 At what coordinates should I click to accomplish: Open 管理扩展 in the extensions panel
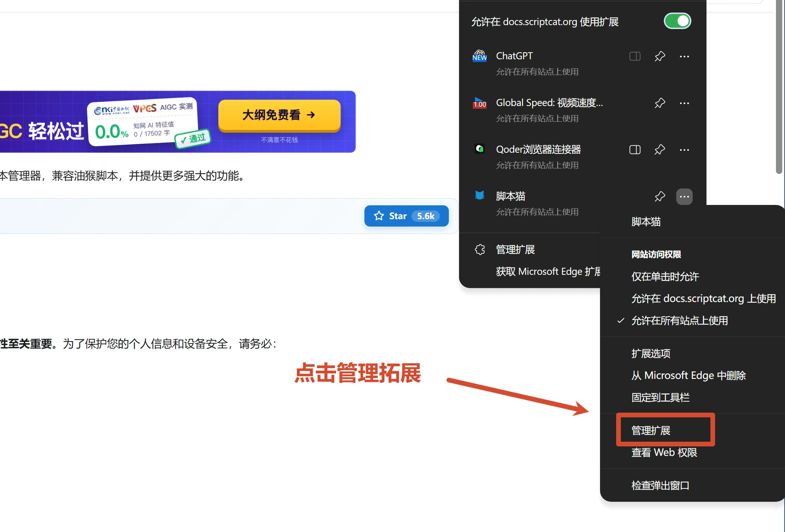click(515, 249)
